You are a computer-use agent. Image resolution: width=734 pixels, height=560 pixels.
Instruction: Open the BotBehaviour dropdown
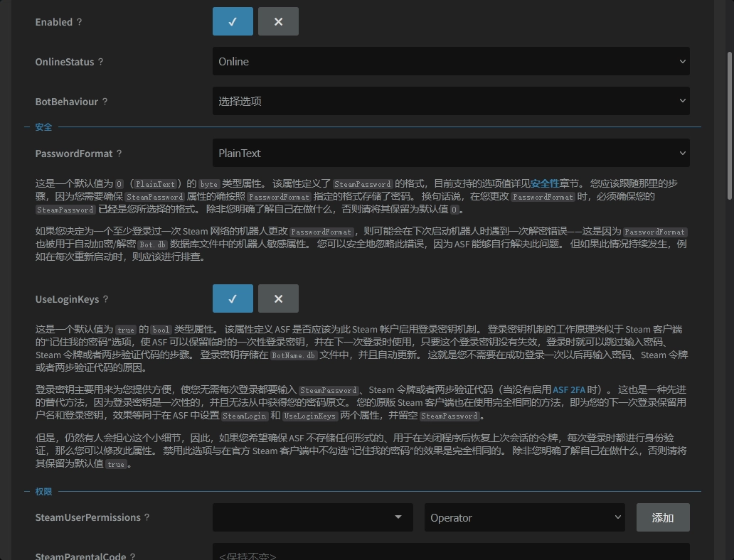point(451,101)
